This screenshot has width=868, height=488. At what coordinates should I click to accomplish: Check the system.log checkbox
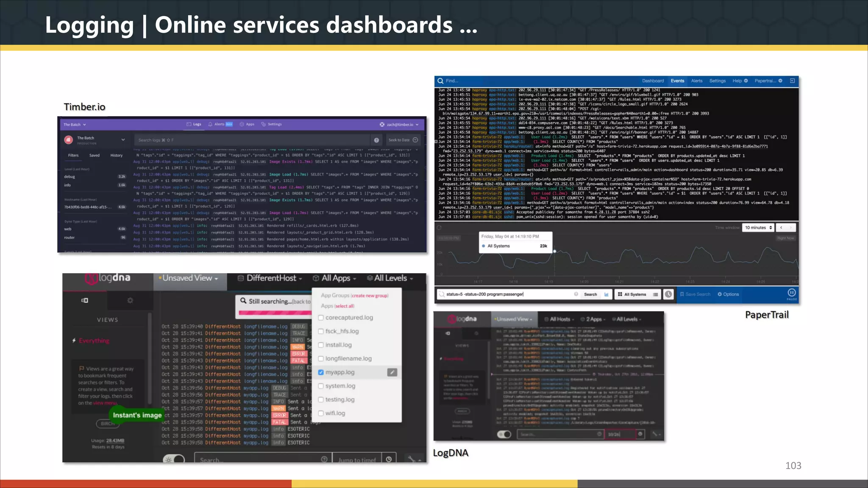pos(321,386)
